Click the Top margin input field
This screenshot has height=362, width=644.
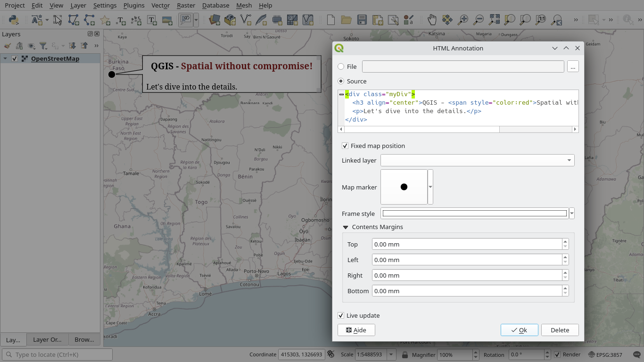click(x=467, y=244)
